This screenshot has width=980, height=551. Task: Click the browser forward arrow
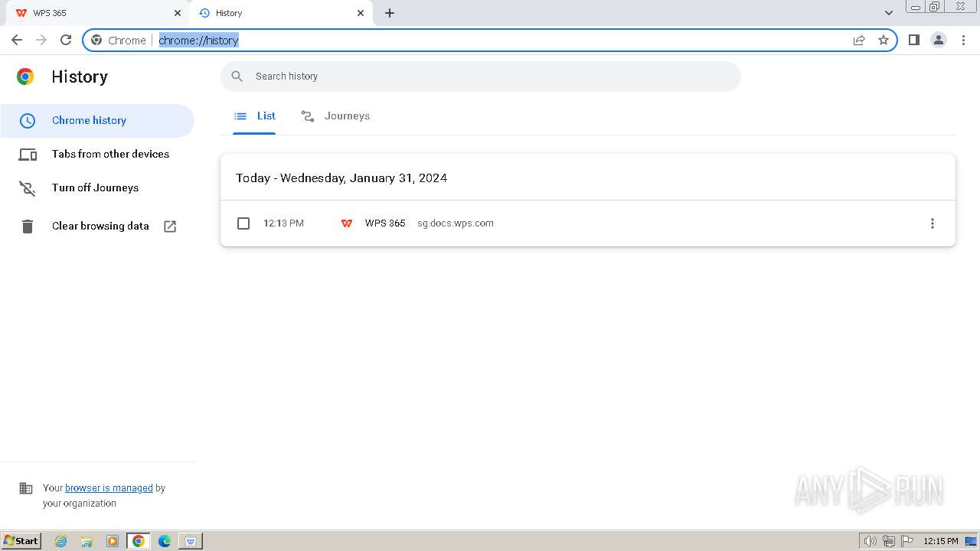click(41, 40)
